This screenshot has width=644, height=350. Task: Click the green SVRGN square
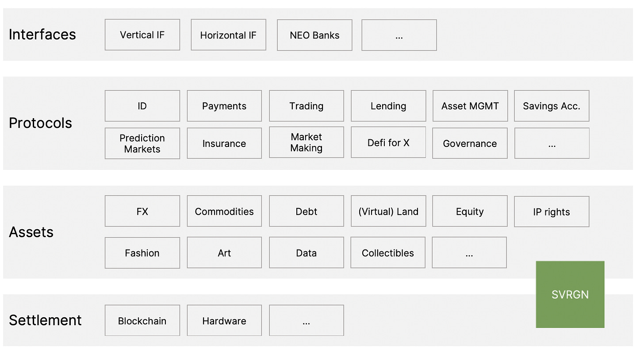[x=570, y=294]
